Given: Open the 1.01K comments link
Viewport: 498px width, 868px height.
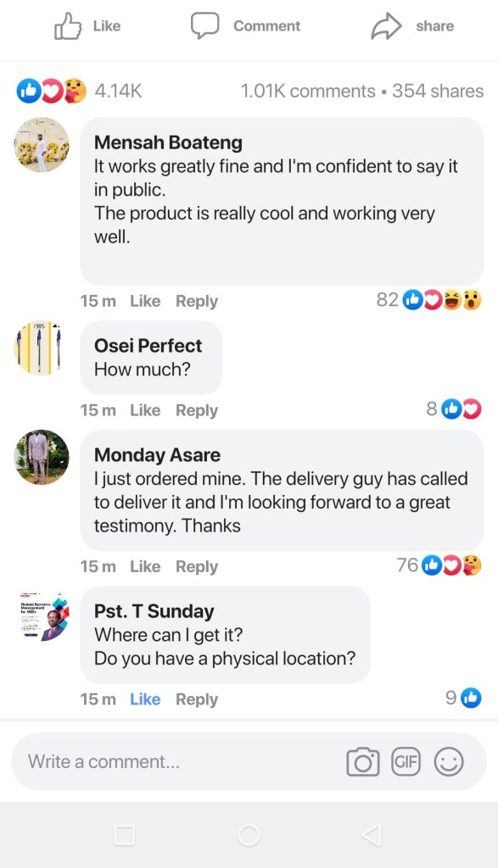Looking at the screenshot, I should (308, 91).
